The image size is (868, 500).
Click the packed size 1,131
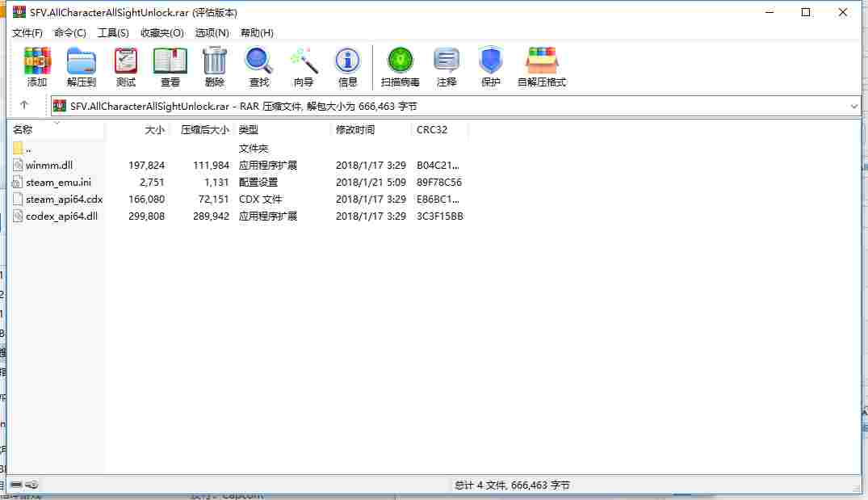[216, 183]
